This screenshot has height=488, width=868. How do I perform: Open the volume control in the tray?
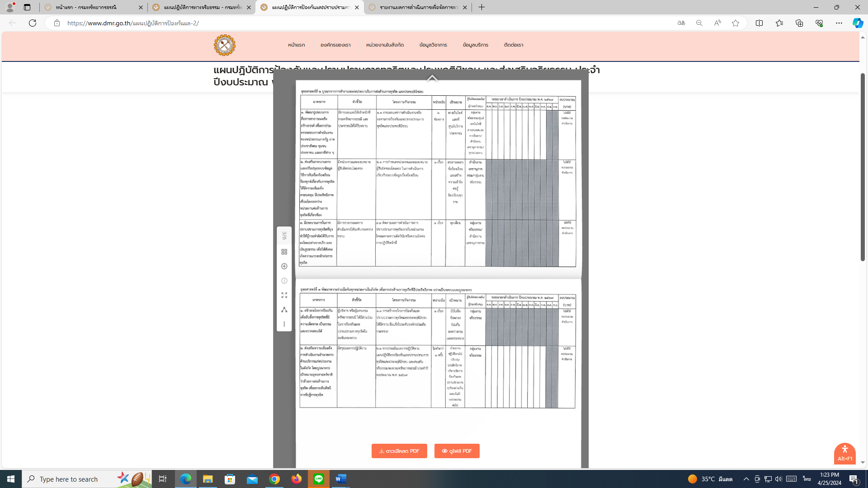(778, 479)
